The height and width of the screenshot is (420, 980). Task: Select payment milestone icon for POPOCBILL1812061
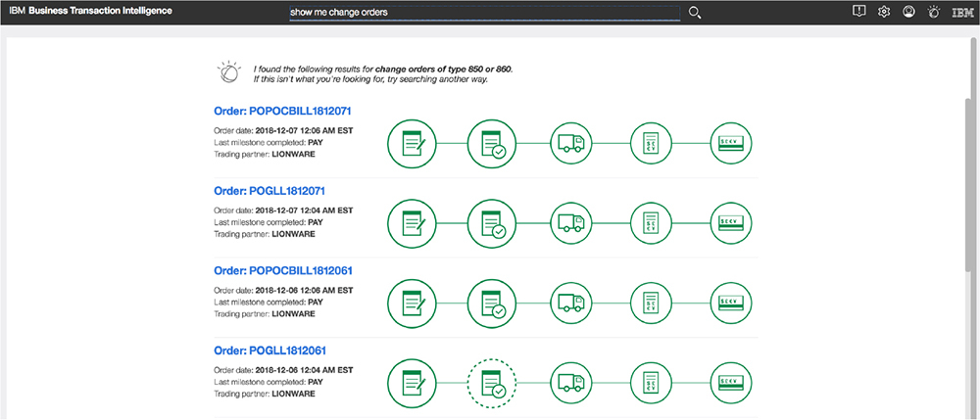[x=731, y=303]
